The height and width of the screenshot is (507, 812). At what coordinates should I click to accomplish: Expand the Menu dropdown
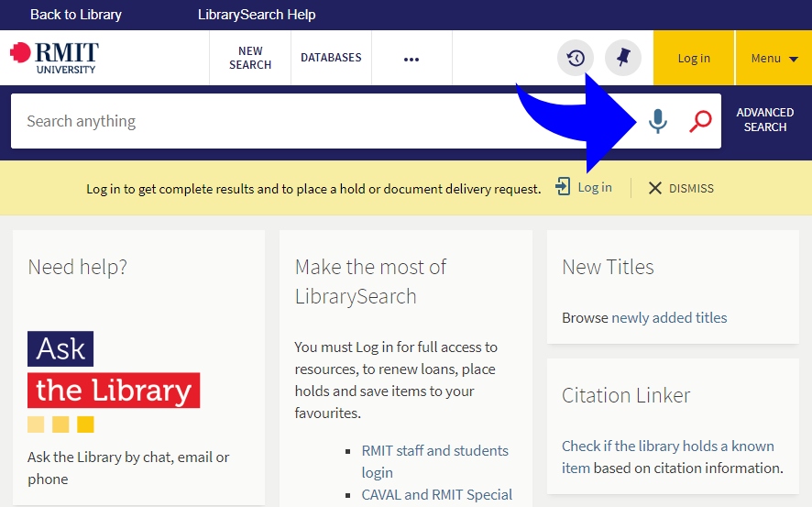[774, 58]
